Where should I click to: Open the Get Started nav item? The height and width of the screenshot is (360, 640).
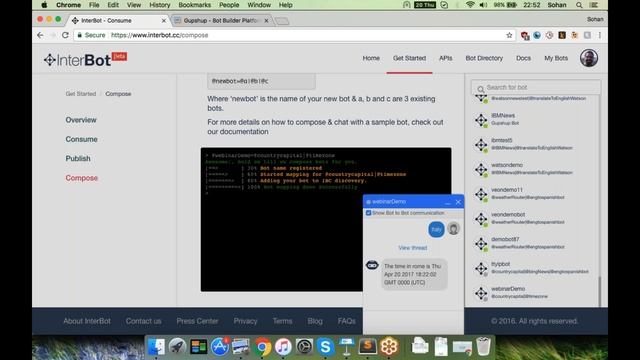pos(409,58)
